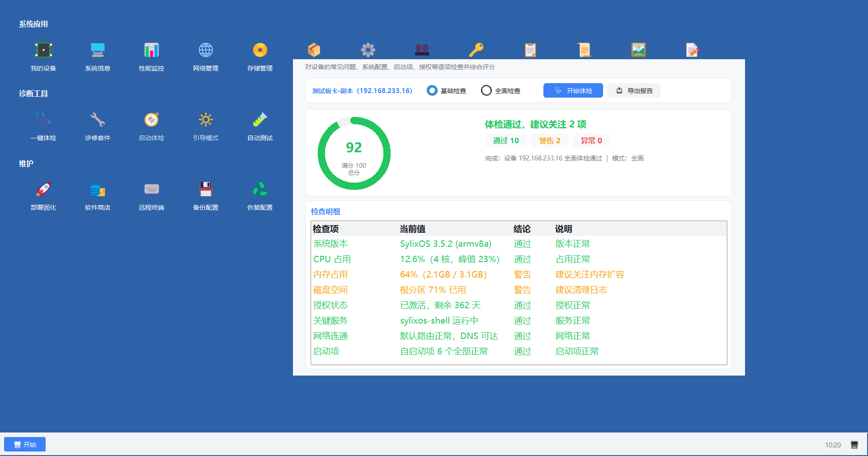Viewport: 868px width, 456px height.
Task: Open 网络管理 globe icon
Action: pyautogui.click(x=206, y=50)
